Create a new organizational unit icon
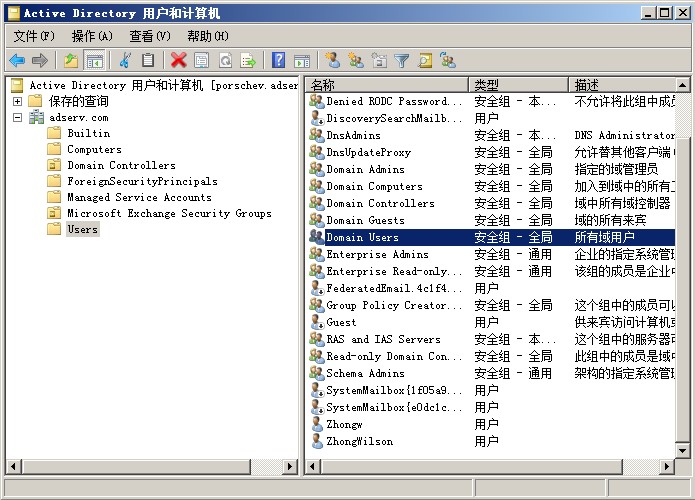The image size is (695, 500). click(379, 60)
